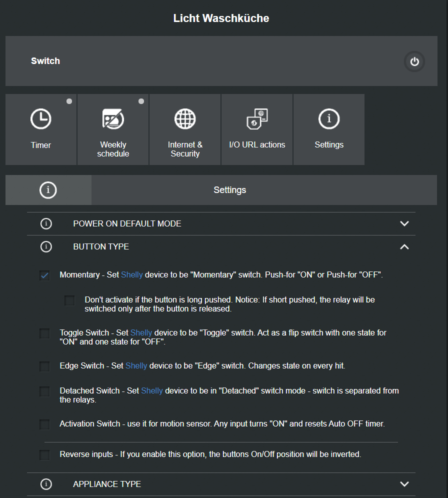
Task: Expand Power On Default Mode chevron
Action: tap(404, 223)
